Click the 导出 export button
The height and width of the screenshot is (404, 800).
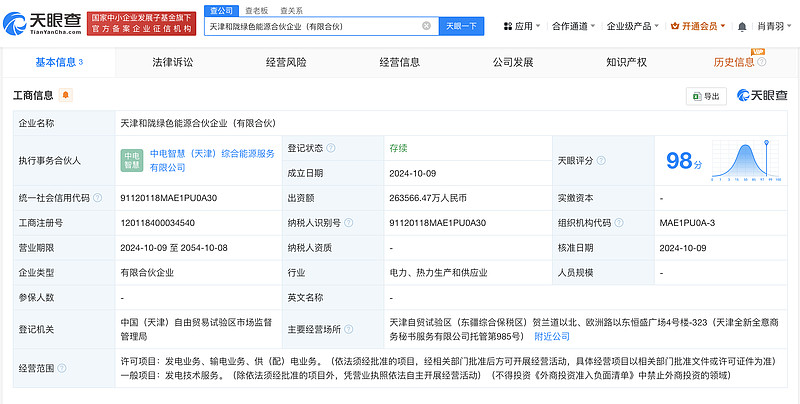pyautogui.click(x=706, y=96)
